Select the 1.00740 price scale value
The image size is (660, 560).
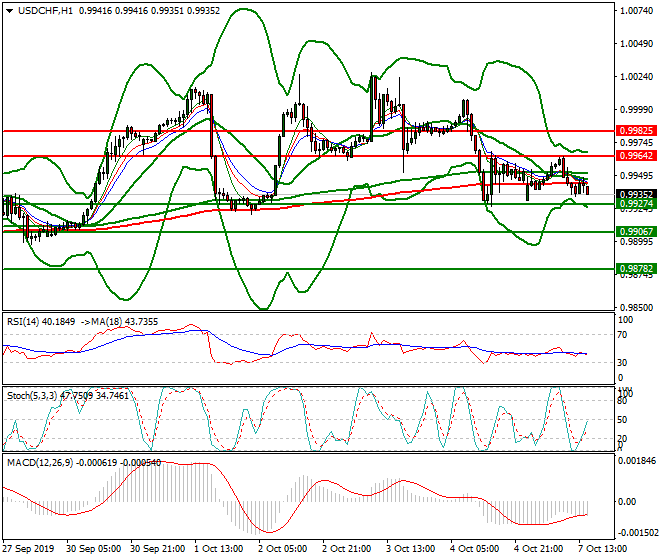636,11
